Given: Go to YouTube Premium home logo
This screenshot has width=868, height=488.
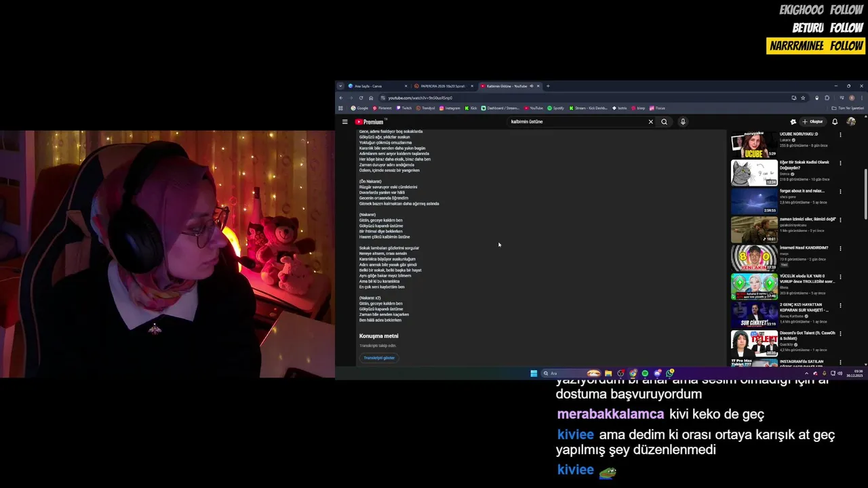Looking at the screenshot, I should coord(370,122).
